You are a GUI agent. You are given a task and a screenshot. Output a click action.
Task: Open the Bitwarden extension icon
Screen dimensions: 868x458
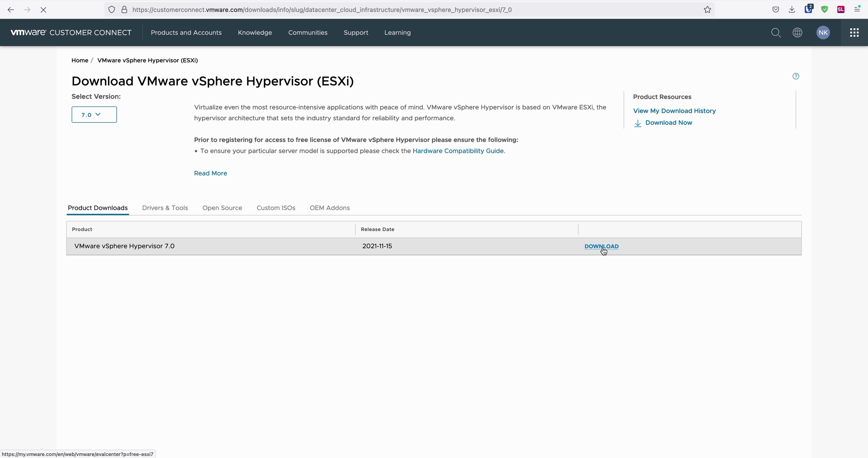pyautogui.click(x=809, y=9)
